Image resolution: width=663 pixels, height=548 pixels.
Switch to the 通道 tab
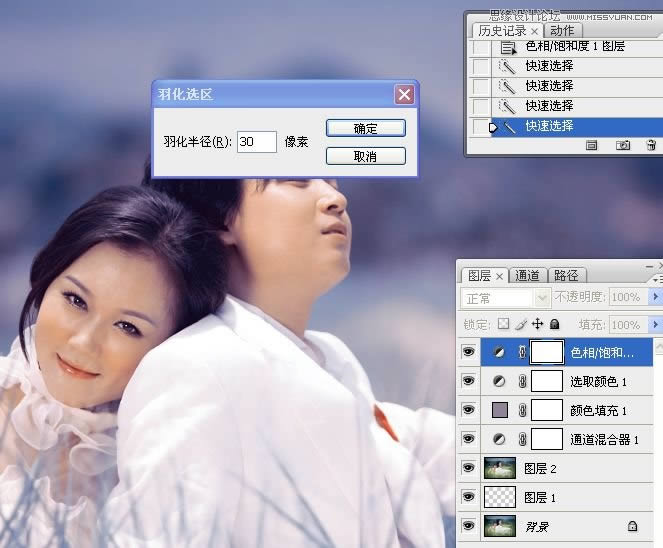coord(528,276)
